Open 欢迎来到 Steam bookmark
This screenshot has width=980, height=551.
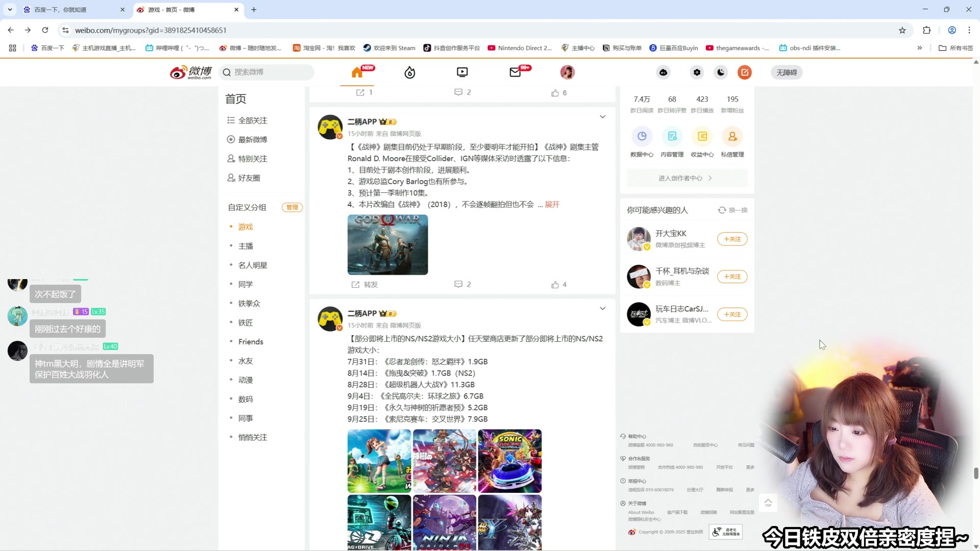pos(389,48)
